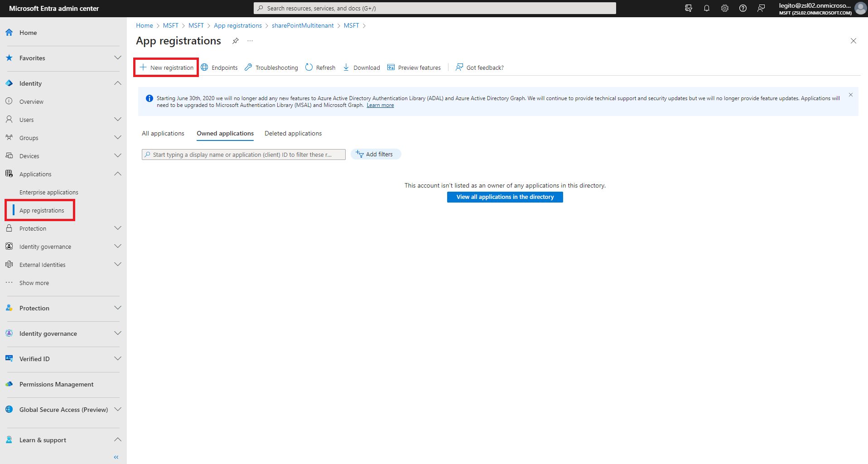Open Learn more link in banner
Image resolution: width=868 pixels, height=464 pixels.
pyautogui.click(x=380, y=105)
